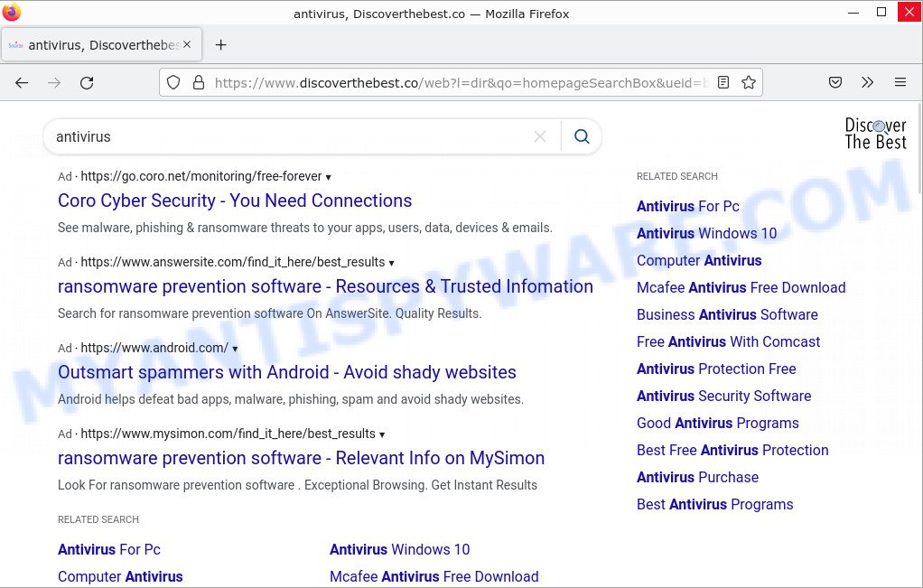Click the page vertical scrollbar
The width and height of the screenshot is (923, 588).
(x=919, y=147)
